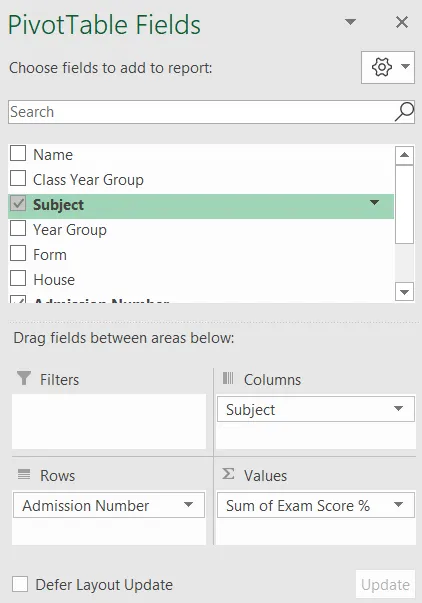Click the Columns area icon

(x=228, y=378)
